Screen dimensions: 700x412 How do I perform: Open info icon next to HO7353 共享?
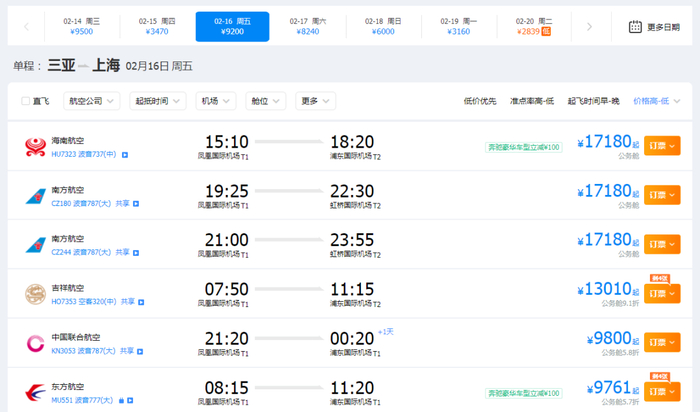pyautogui.click(x=141, y=302)
